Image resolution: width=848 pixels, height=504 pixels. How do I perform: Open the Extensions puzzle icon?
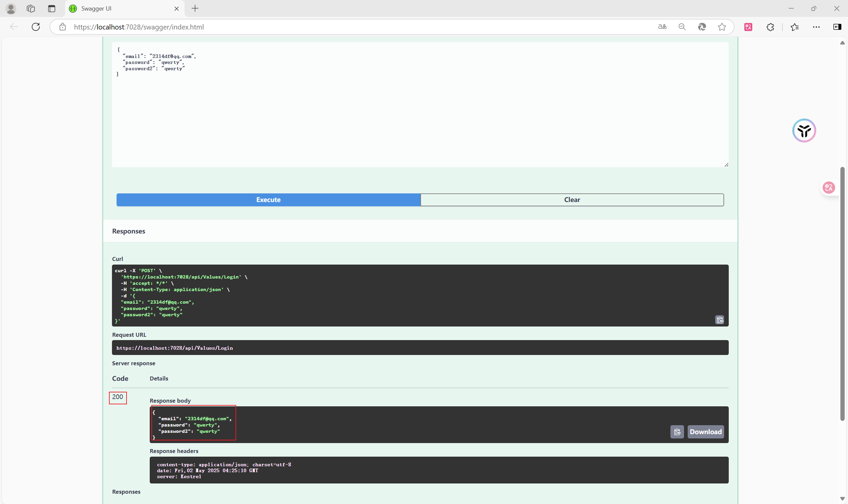coord(770,27)
